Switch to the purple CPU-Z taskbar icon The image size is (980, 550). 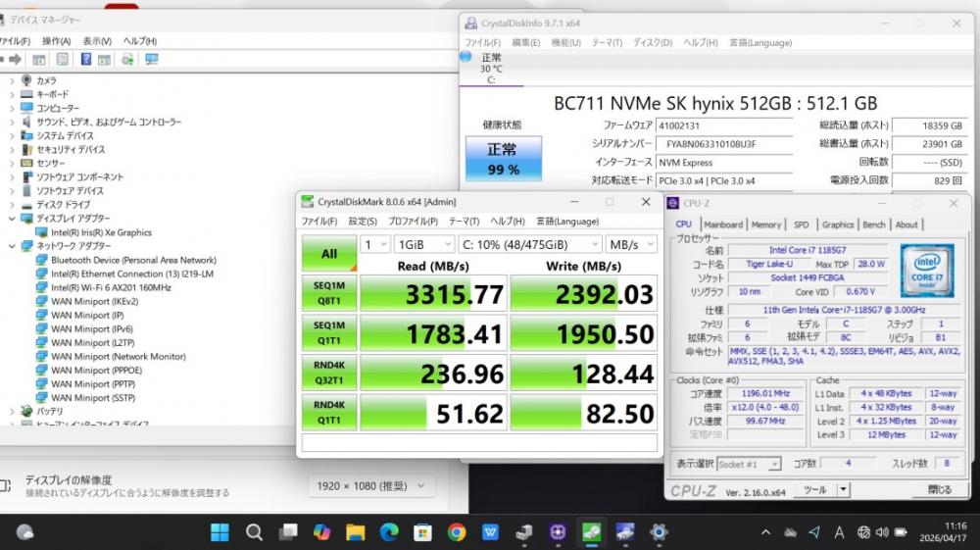pos(558,532)
